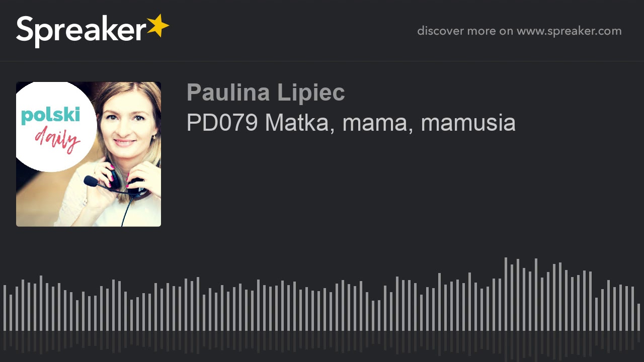This screenshot has width=644, height=362.
Task: Click the tallest bar in the audio waveform
Action: tap(506, 294)
